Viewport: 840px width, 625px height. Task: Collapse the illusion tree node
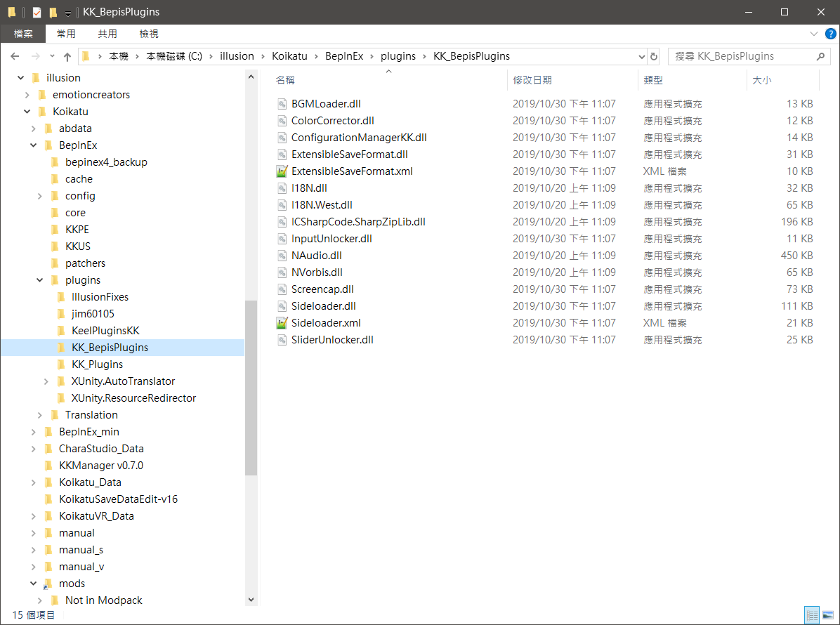(21, 78)
